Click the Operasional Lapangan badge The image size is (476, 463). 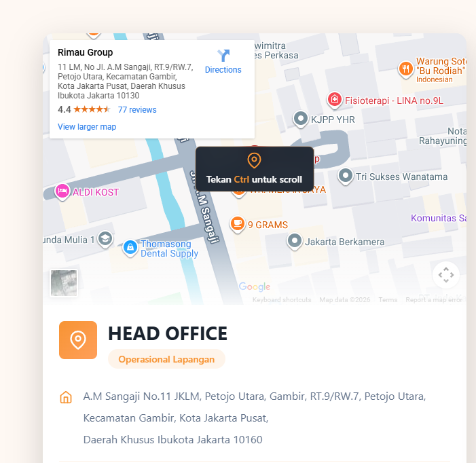click(x=166, y=359)
